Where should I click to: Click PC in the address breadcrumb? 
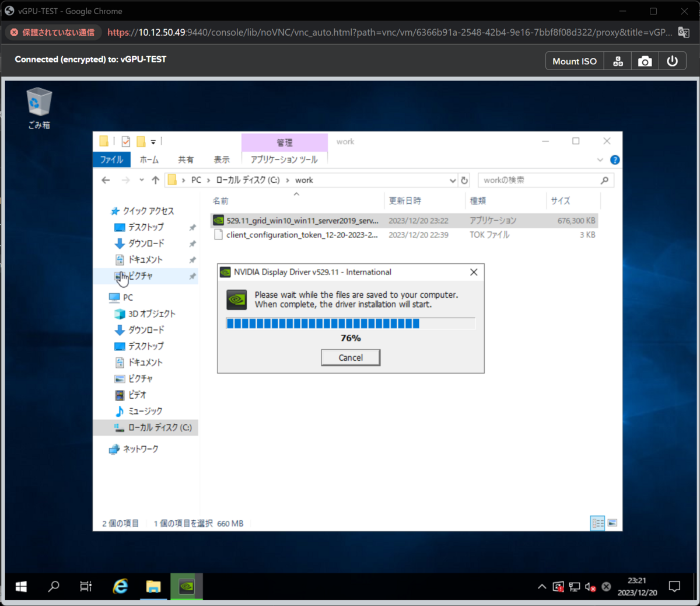click(196, 180)
